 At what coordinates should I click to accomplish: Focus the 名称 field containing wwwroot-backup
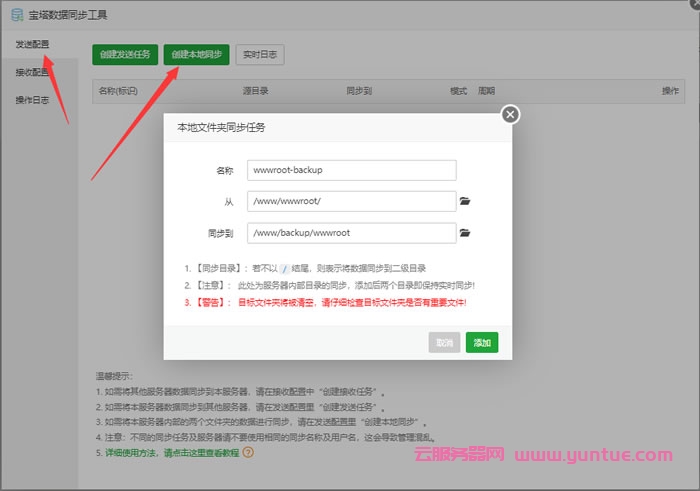pos(351,170)
